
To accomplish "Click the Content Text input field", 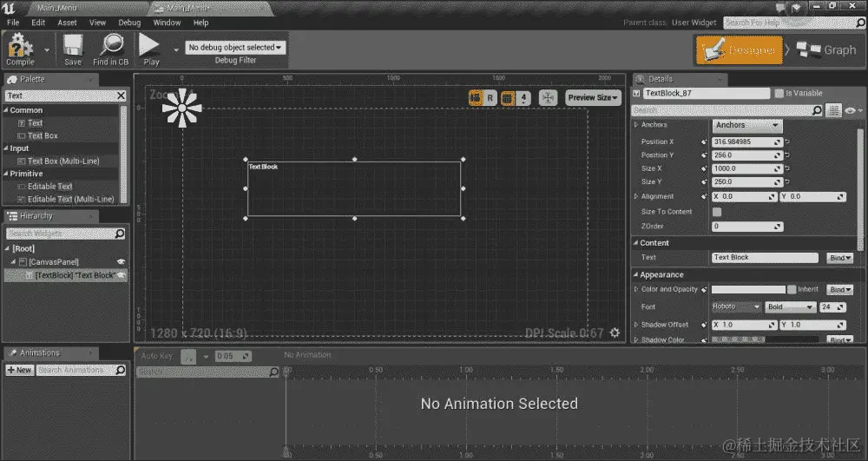I will click(765, 257).
